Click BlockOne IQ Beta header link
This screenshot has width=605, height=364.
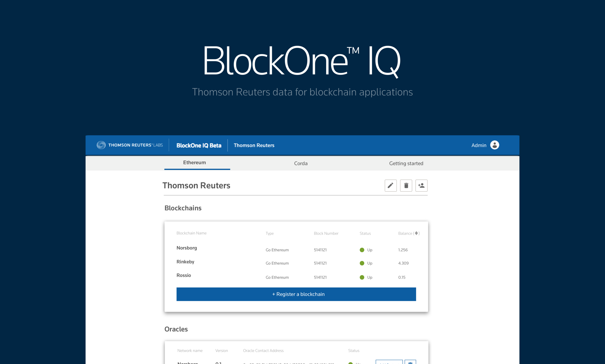(199, 145)
